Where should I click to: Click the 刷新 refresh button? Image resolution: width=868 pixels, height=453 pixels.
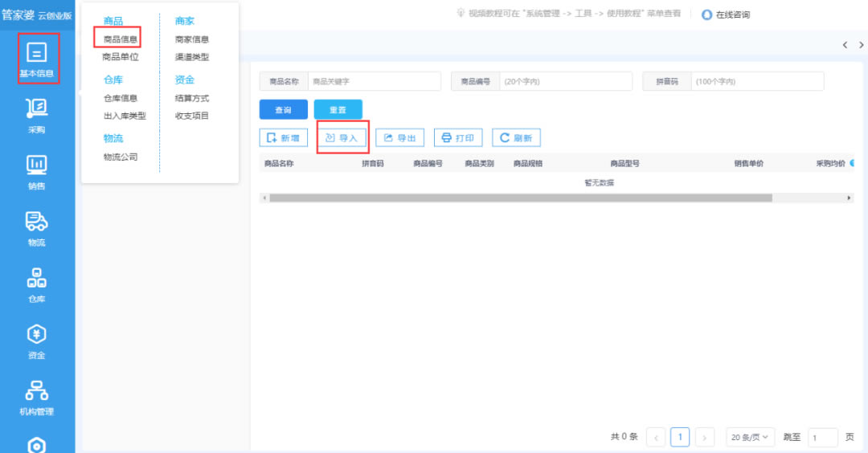[x=516, y=138]
